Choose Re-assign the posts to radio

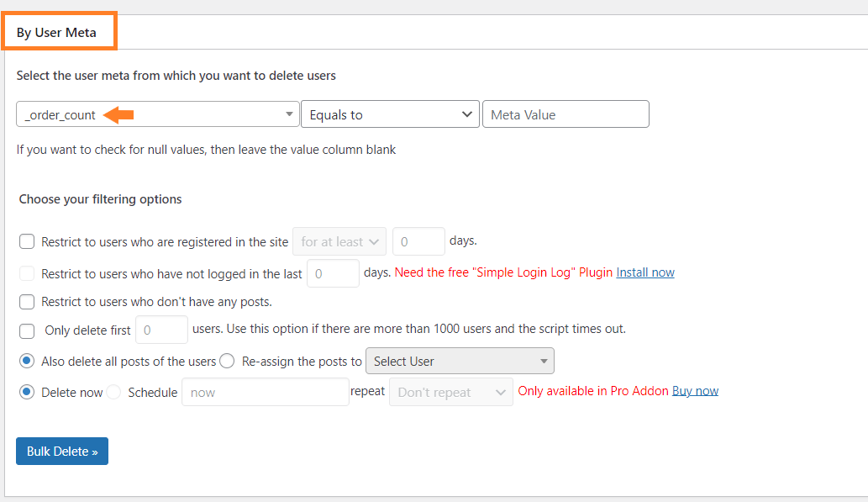click(227, 362)
